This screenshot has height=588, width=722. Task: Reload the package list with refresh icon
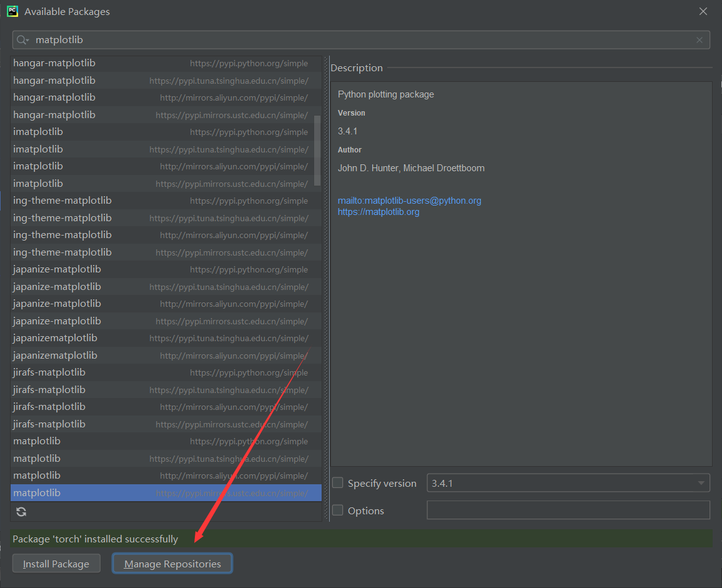pos(21,512)
